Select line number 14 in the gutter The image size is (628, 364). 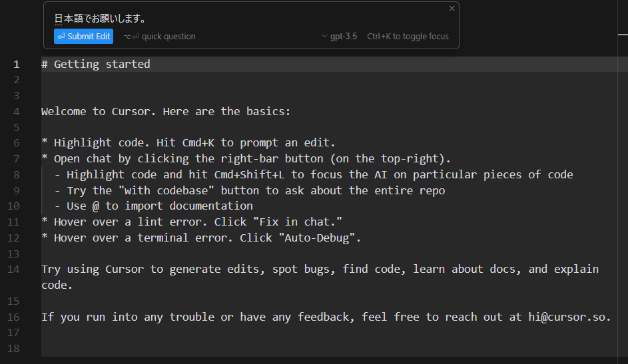15,270
